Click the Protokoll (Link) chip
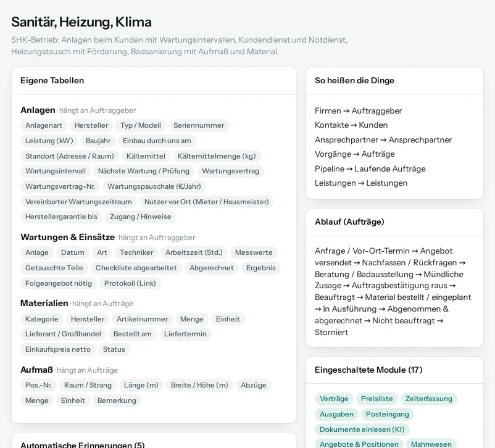Image resolution: width=495 pixels, height=448 pixels. pos(130,283)
